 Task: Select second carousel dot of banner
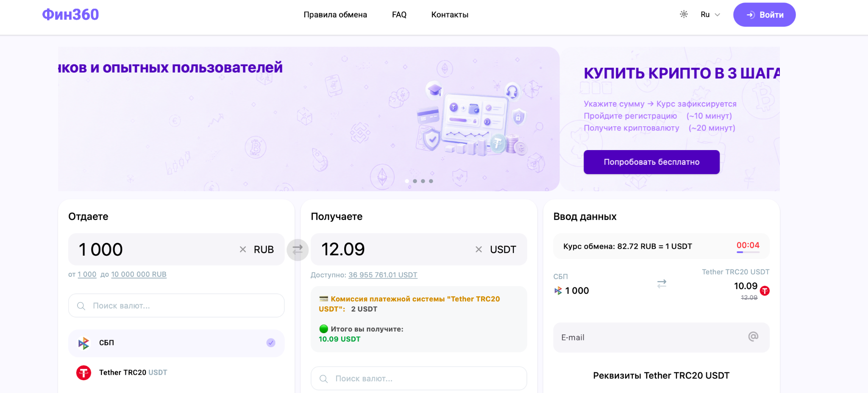click(415, 181)
